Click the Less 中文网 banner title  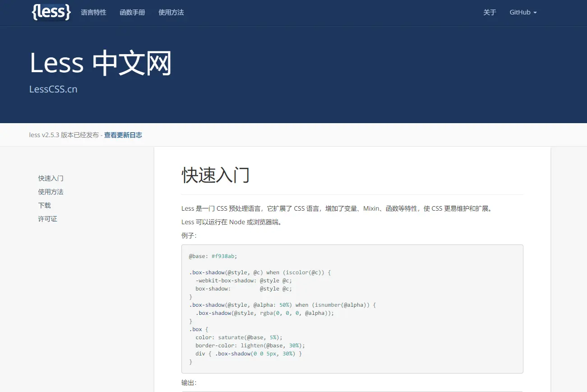click(101, 63)
